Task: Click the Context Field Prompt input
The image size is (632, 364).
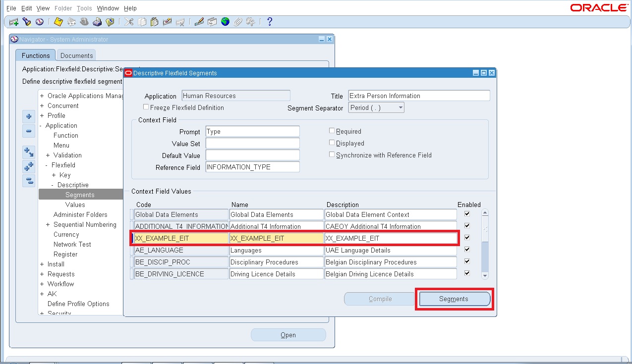Action: pos(252,131)
